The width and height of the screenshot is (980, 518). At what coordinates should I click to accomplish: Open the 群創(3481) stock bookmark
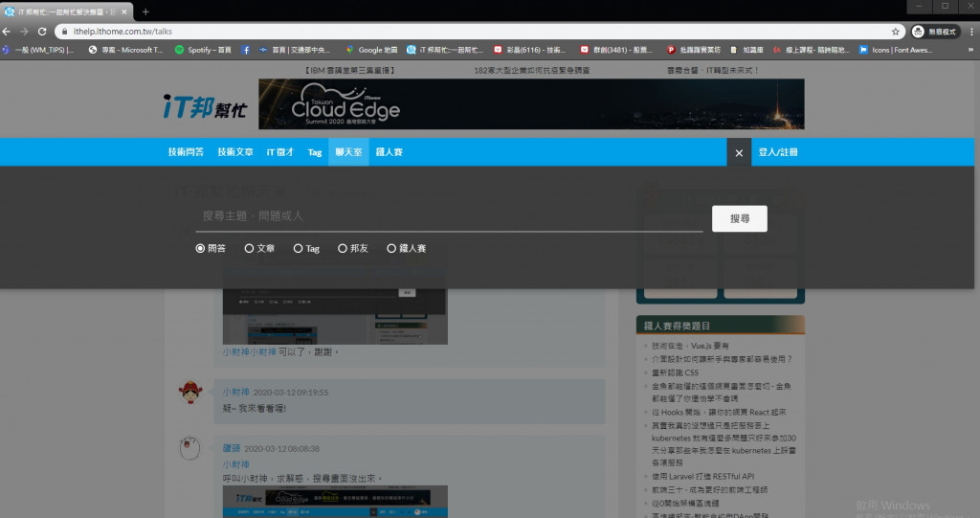tap(616, 50)
